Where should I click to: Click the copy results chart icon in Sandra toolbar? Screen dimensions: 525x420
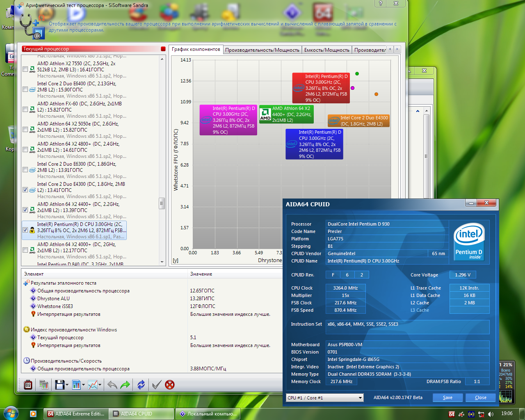[x=43, y=385]
